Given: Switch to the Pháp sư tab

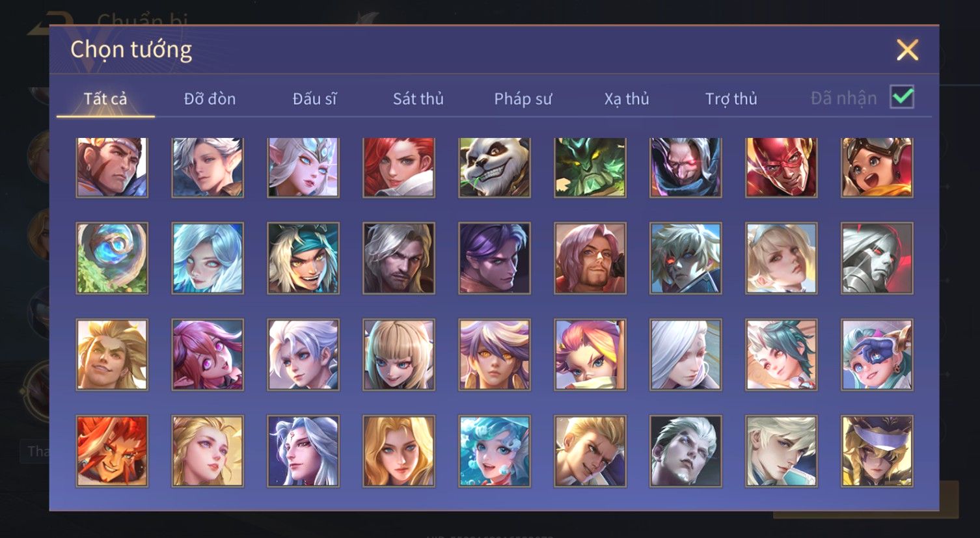Looking at the screenshot, I should [x=523, y=99].
